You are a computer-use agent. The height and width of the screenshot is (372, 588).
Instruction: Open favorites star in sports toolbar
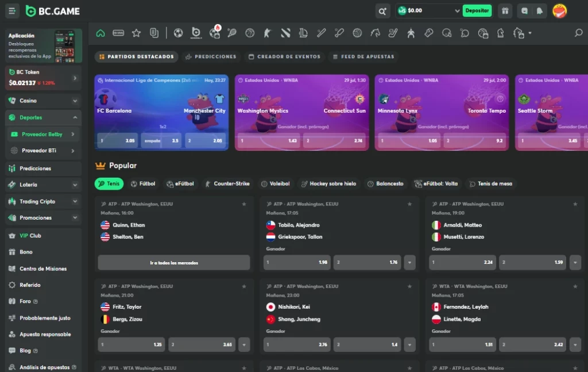coord(136,33)
